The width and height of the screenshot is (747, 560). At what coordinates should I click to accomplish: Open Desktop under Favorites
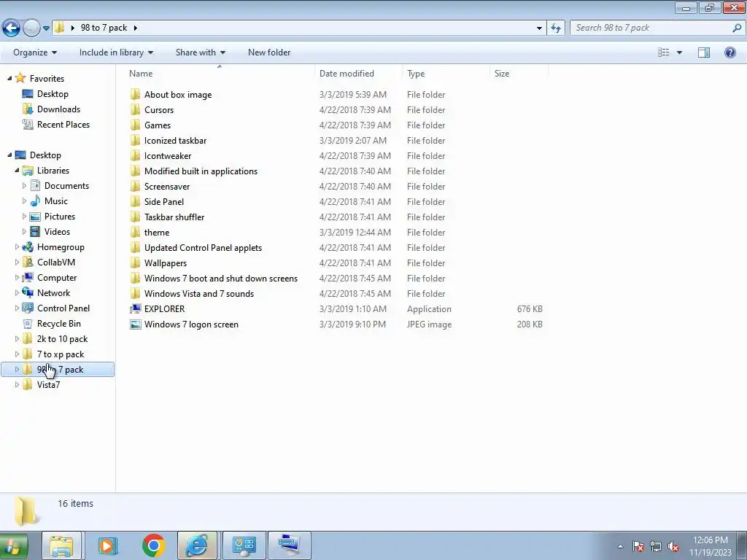coord(53,94)
